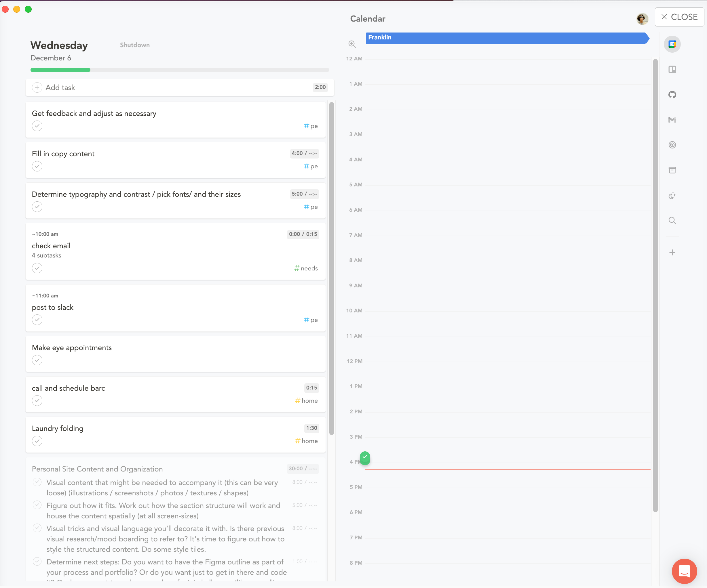Open the #needs channel selector on check email
The height and width of the screenshot is (588, 707).
point(306,268)
